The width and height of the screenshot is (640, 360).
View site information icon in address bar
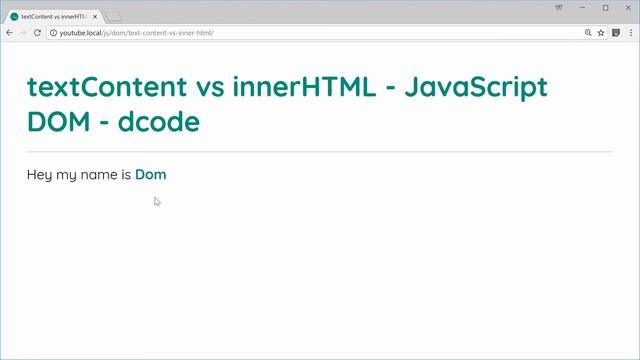point(53,33)
